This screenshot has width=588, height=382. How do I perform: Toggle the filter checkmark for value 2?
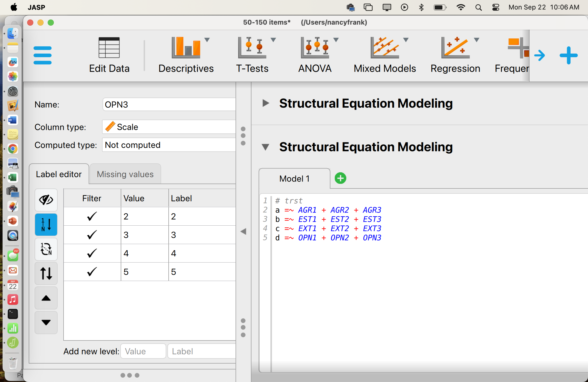pyautogui.click(x=92, y=216)
